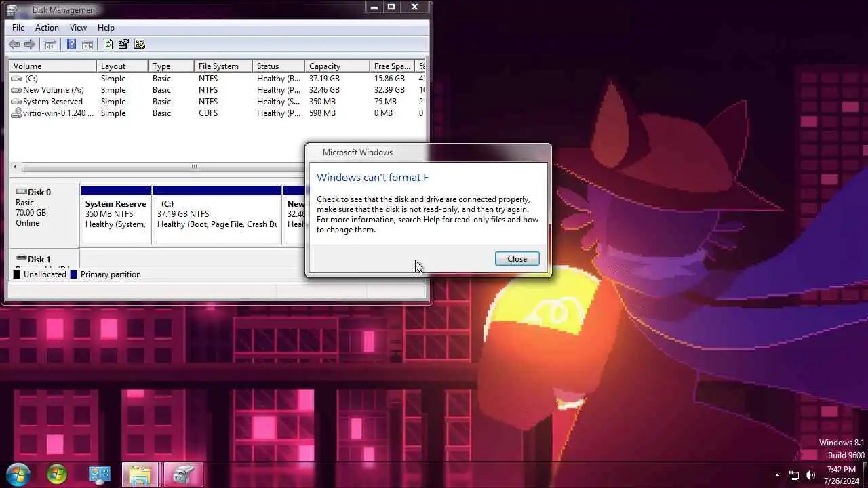Sort by the Status column header
868x488 pixels.
pyautogui.click(x=278, y=66)
